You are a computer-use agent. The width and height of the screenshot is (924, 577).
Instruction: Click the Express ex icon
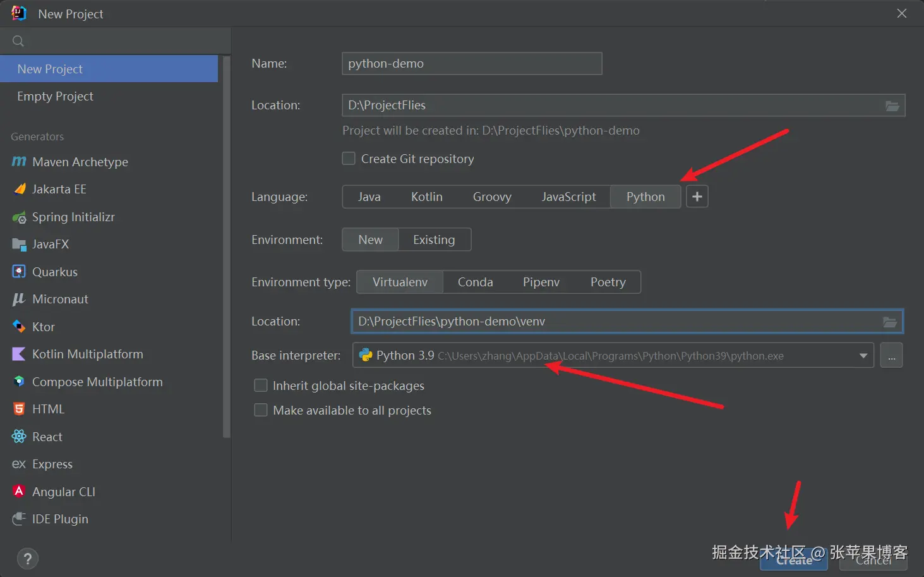click(19, 464)
